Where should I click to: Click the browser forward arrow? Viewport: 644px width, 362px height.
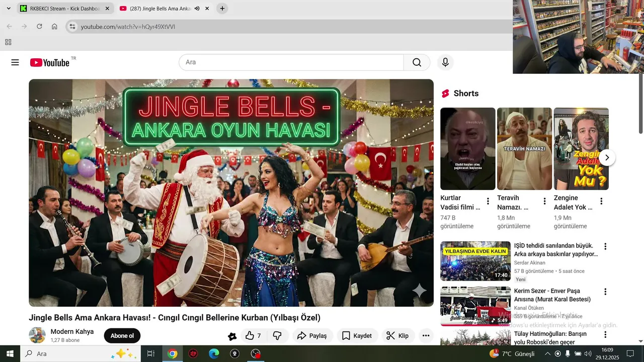pyautogui.click(x=24, y=27)
